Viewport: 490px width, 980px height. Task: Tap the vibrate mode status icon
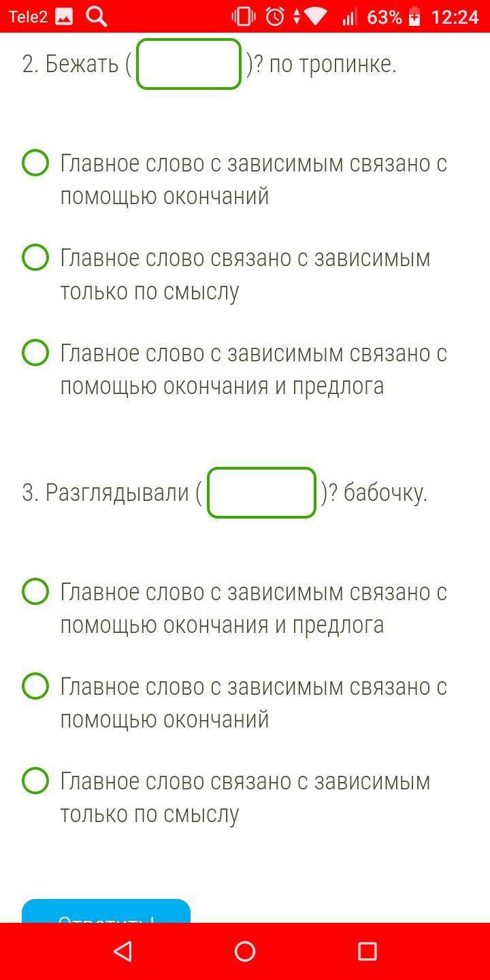coord(243,17)
